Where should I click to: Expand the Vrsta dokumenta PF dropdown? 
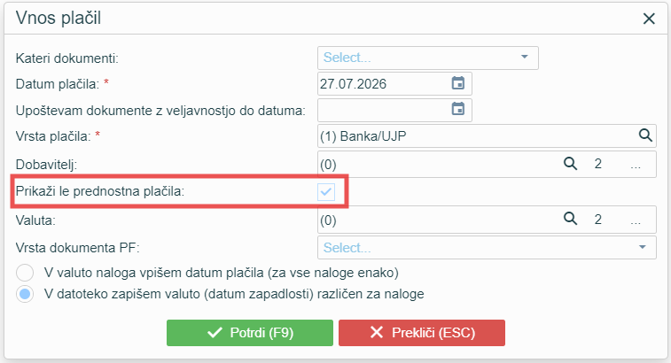click(487, 247)
